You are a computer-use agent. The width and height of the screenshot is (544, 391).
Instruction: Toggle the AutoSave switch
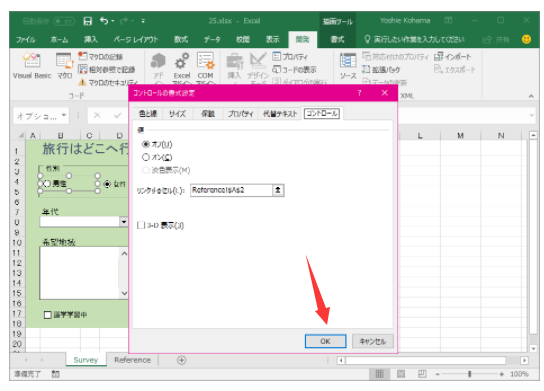coord(64,22)
